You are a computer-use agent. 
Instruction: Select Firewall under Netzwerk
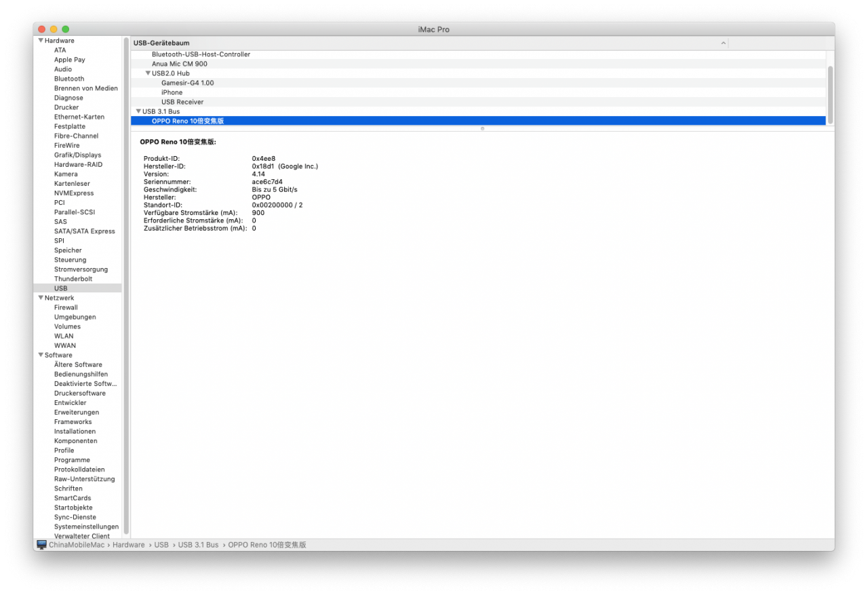66,307
